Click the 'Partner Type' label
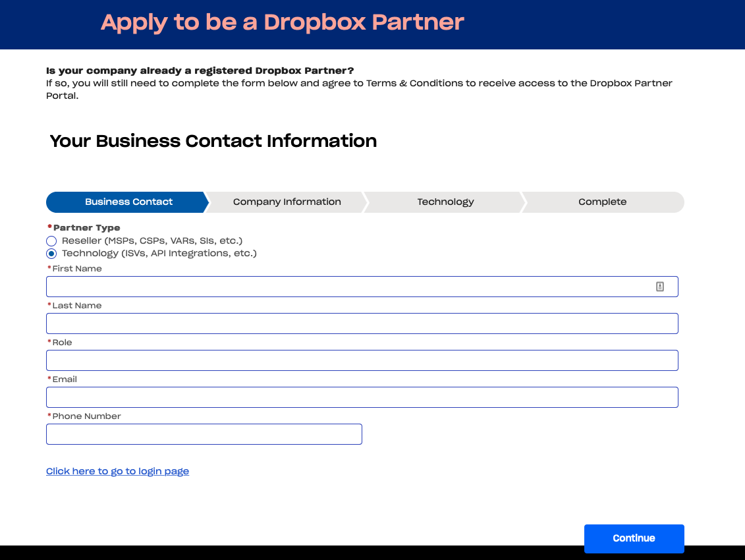 click(86, 228)
